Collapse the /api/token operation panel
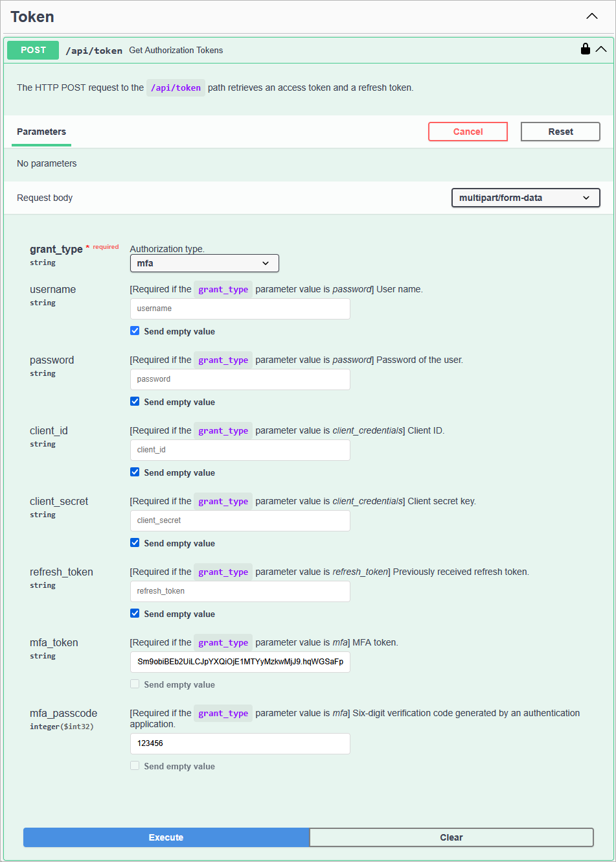This screenshot has width=616, height=862. pos(601,49)
